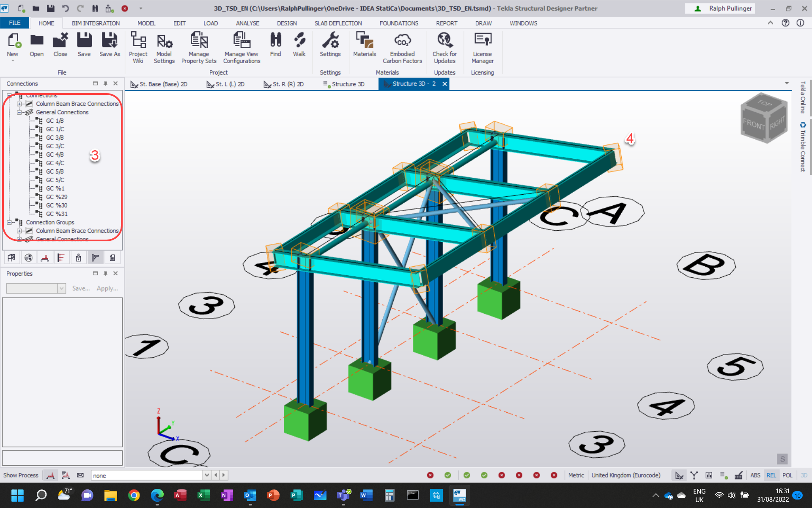Toggle Show Process at the bottom left

point(20,475)
